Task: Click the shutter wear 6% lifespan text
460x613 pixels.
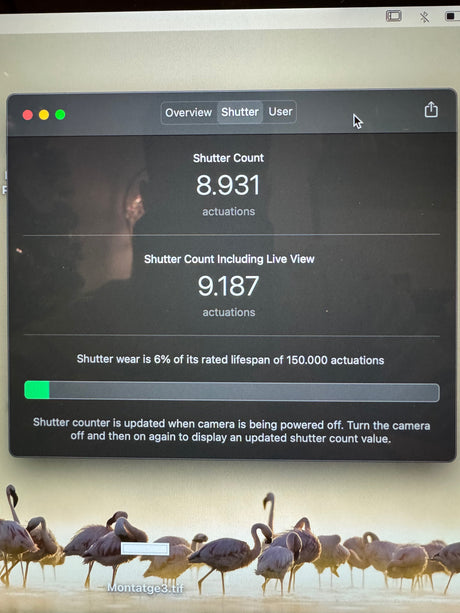Action: pyautogui.click(x=230, y=359)
